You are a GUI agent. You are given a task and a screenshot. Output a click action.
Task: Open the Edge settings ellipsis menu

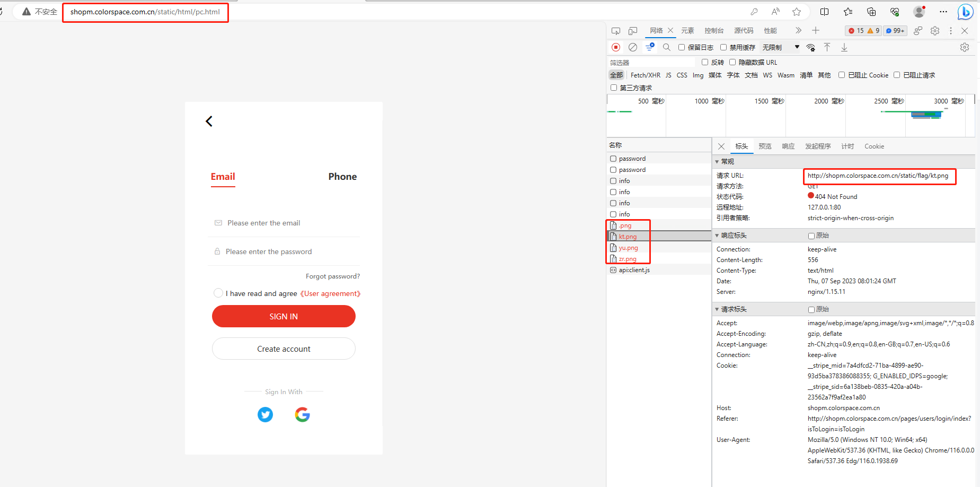(x=943, y=12)
